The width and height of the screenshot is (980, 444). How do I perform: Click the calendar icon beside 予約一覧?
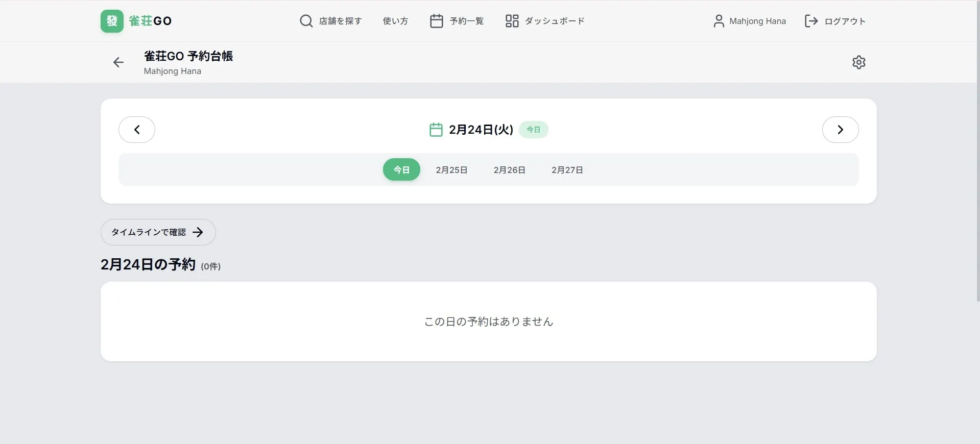click(x=436, y=21)
